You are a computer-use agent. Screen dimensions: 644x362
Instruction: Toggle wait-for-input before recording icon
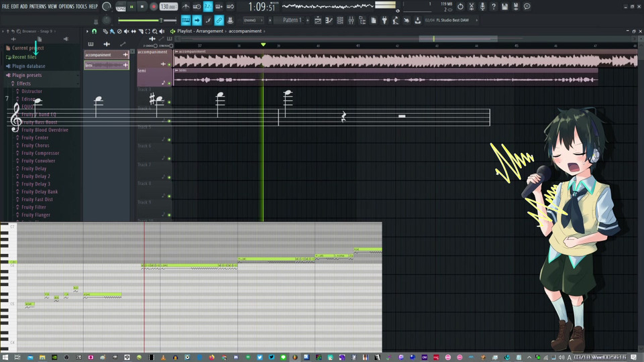[197, 7]
